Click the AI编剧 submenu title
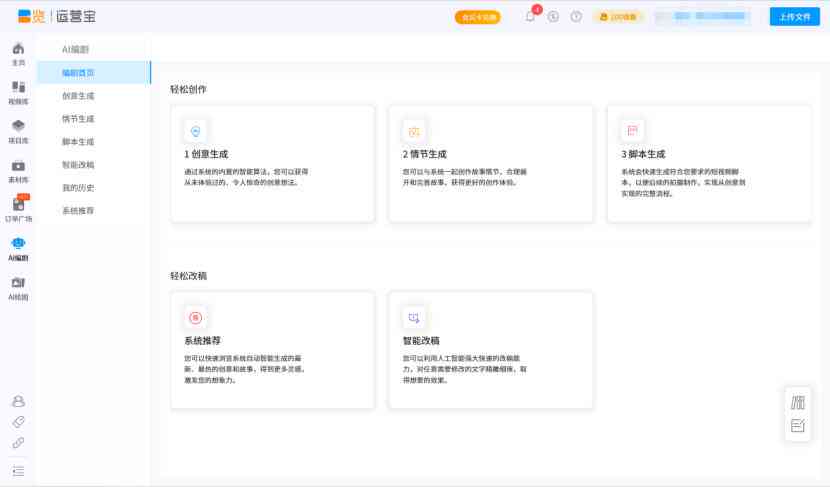The width and height of the screenshot is (830, 487). (76, 49)
